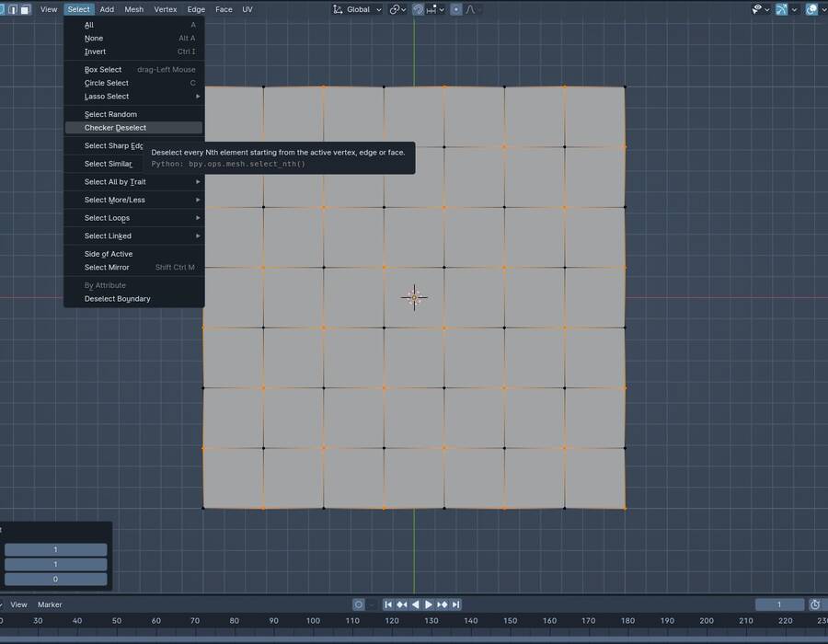Viewport: 828px width, 644px height.
Task: Click the transform pivot point link icon
Action: pos(394,9)
